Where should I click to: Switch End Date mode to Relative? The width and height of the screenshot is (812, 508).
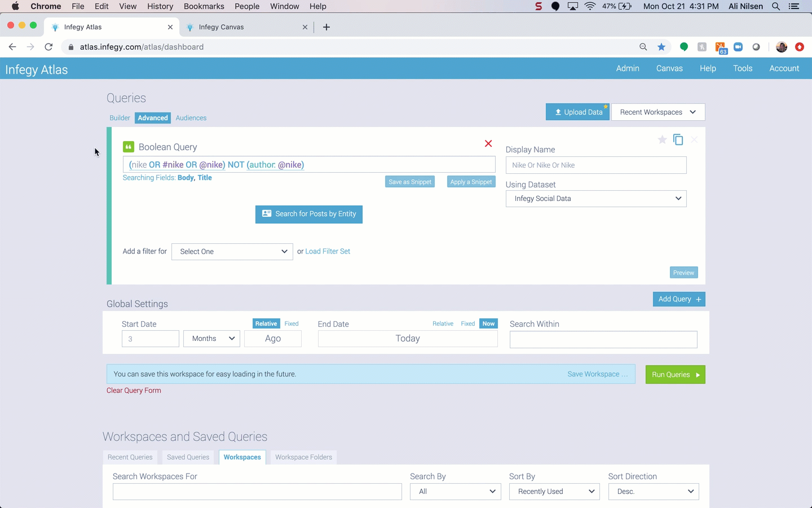tap(443, 324)
